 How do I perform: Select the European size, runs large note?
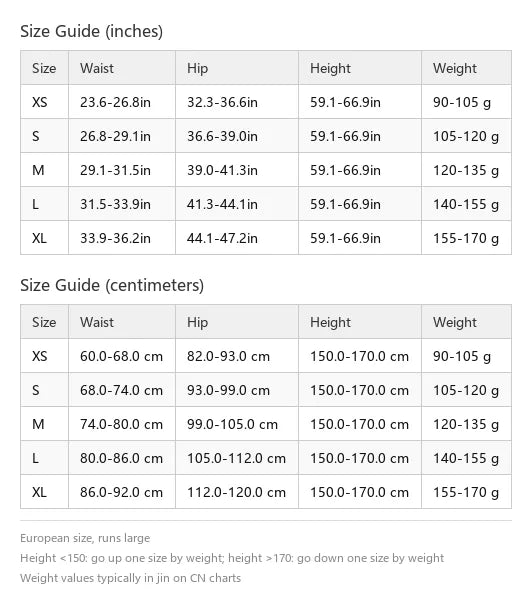click(85, 538)
